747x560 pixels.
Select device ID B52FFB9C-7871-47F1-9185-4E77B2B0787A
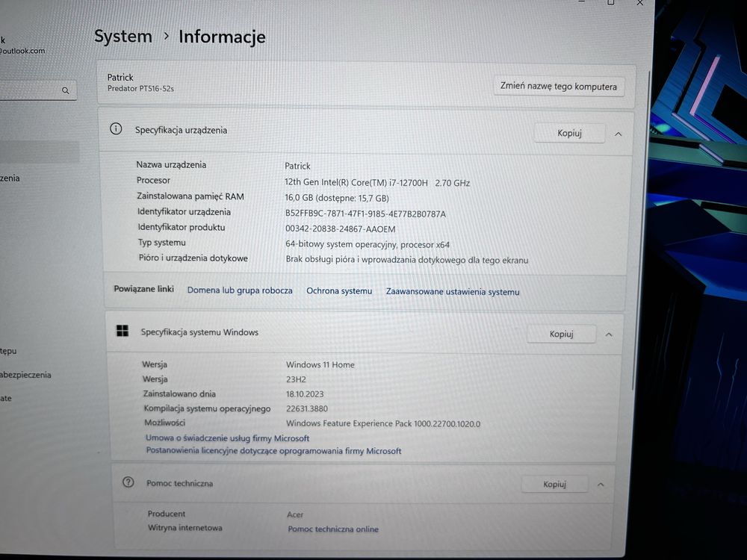[x=365, y=214]
